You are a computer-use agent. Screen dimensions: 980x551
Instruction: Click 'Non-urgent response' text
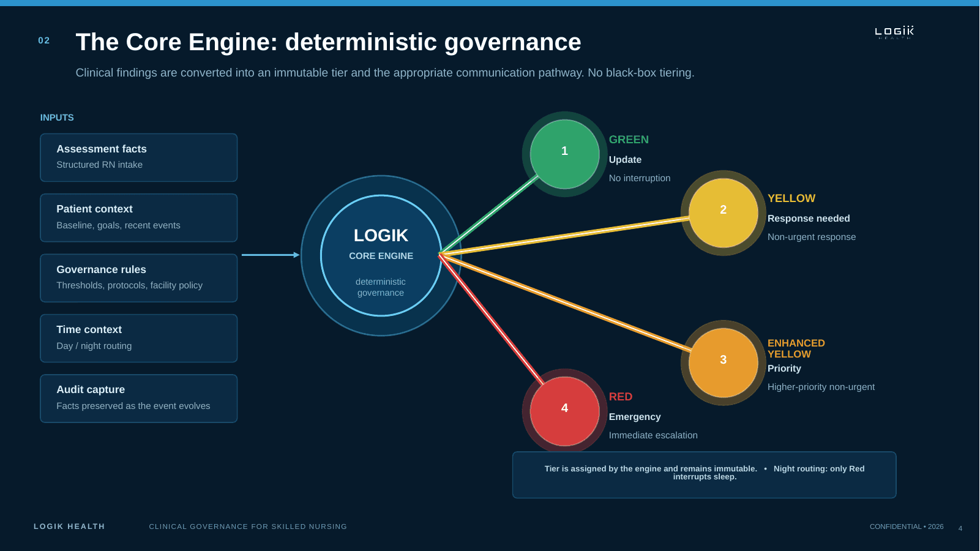[x=812, y=237]
